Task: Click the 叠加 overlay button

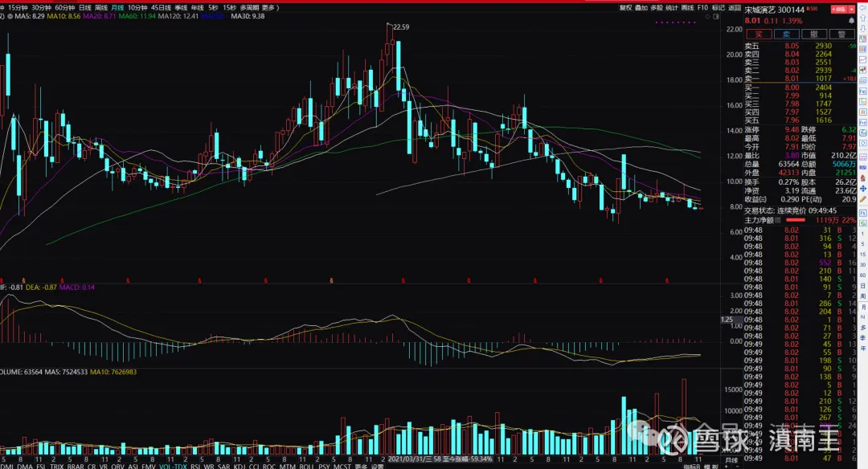Action: coord(641,8)
